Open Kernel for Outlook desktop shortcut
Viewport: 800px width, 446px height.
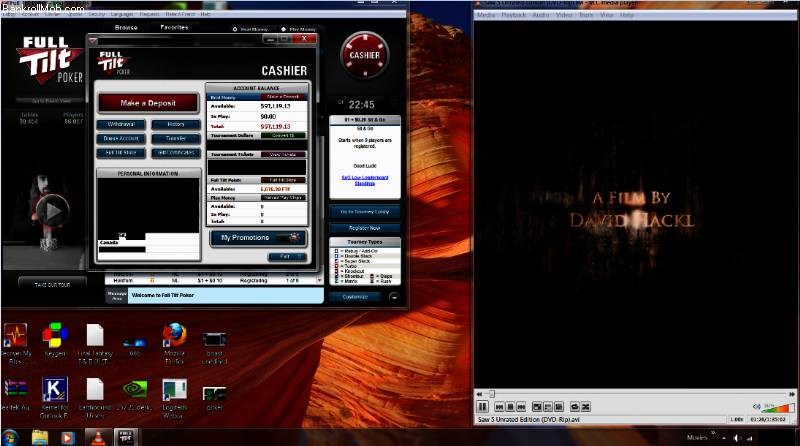pyautogui.click(x=55, y=398)
